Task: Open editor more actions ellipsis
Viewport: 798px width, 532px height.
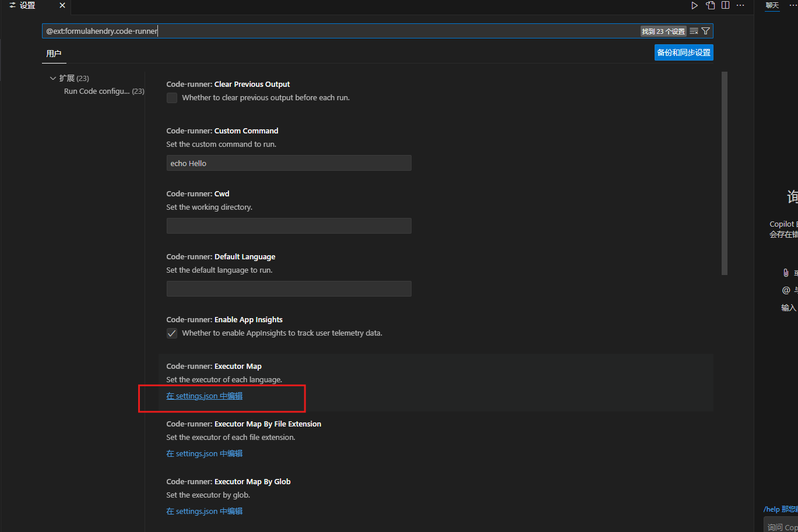Action: [740, 5]
